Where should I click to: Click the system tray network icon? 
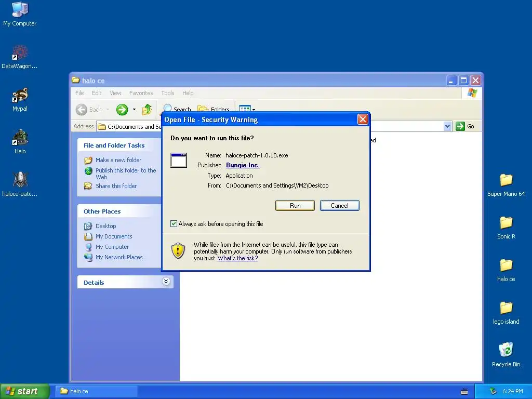click(x=493, y=391)
